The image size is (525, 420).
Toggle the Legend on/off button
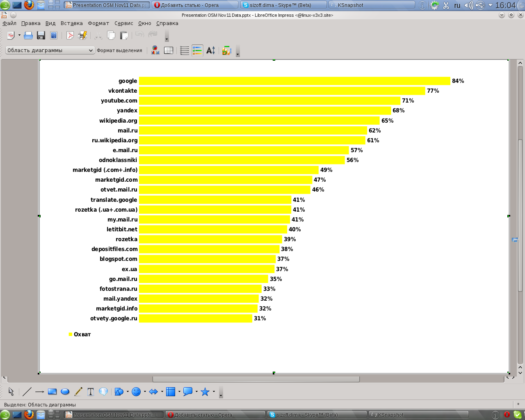[x=197, y=50]
